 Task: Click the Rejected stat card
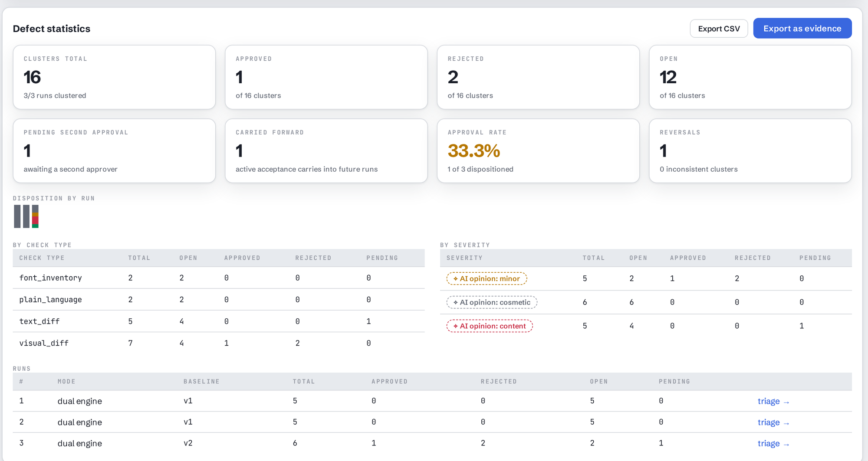(538, 77)
